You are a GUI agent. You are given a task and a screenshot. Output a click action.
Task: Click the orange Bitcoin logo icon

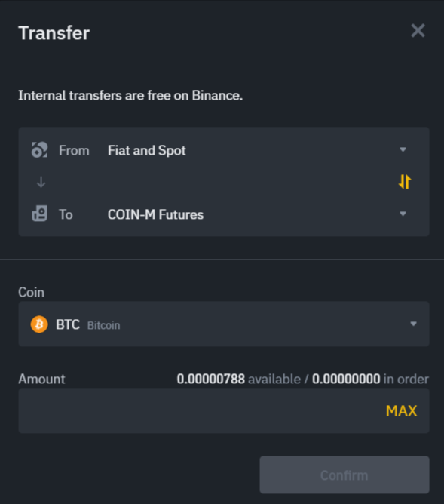39,324
